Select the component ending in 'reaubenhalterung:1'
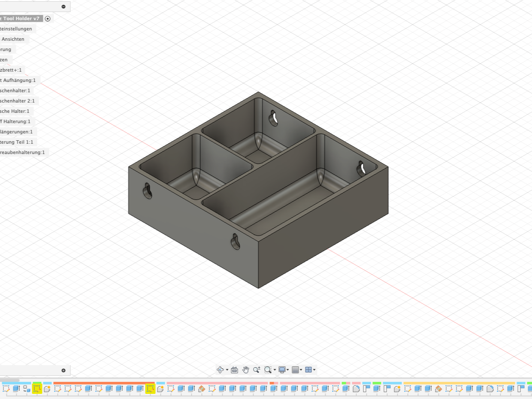This screenshot has height=399, width=532. click(x=24, y=152)
